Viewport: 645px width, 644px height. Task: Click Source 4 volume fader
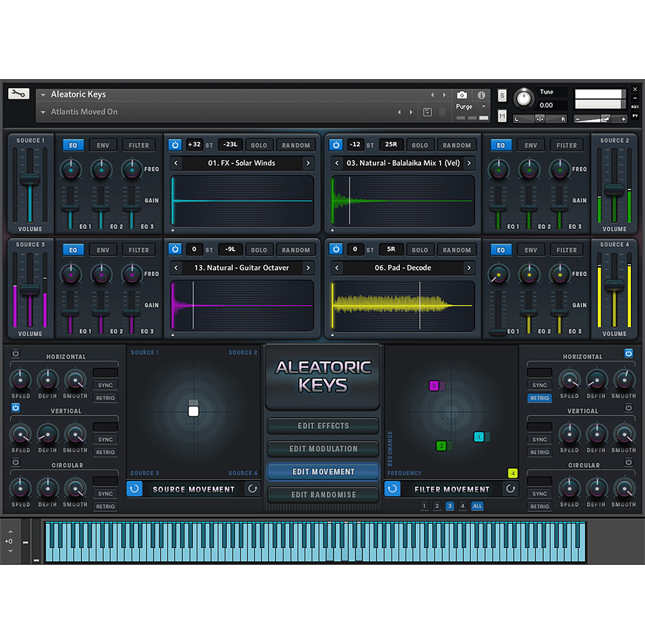click(614, 284)
